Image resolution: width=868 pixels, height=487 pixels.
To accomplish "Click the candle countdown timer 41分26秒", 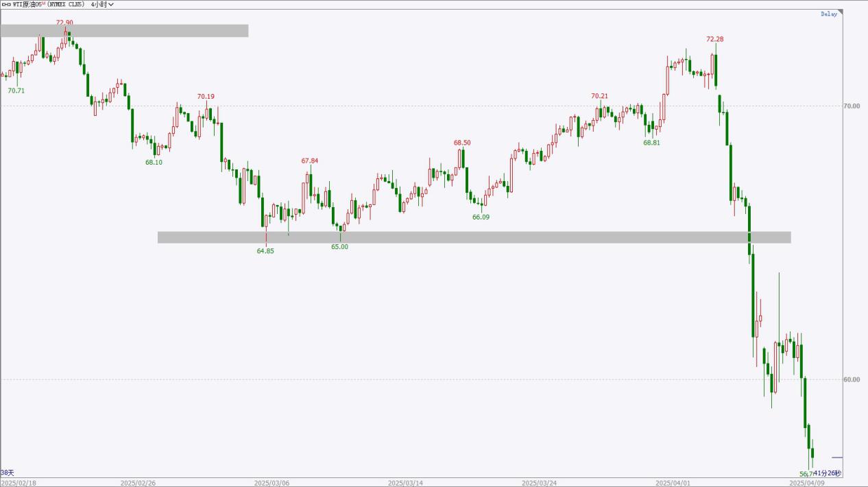I will coord(827,473).
